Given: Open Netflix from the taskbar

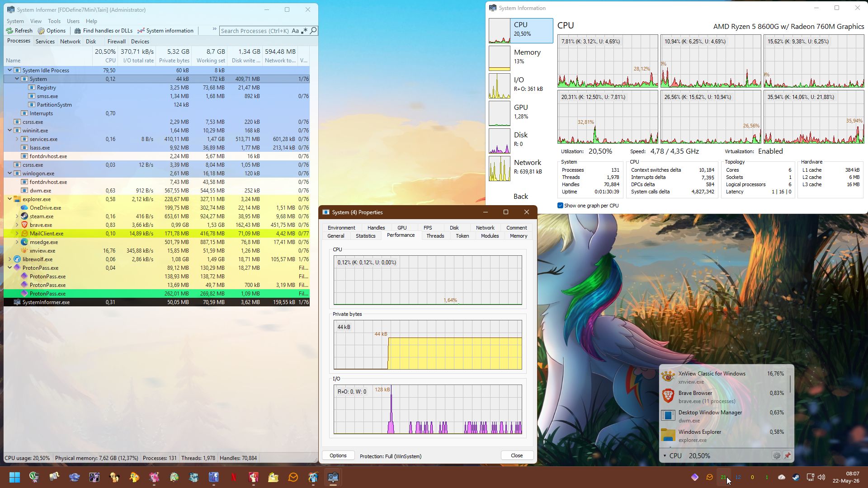Looking at the screenshot, I should click(234, 477).
